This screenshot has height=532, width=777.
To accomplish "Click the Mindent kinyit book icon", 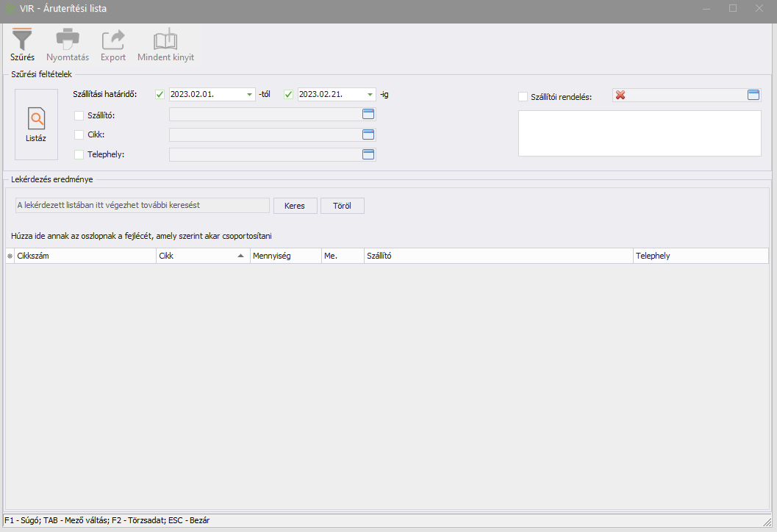I will [x=165, y=39].
